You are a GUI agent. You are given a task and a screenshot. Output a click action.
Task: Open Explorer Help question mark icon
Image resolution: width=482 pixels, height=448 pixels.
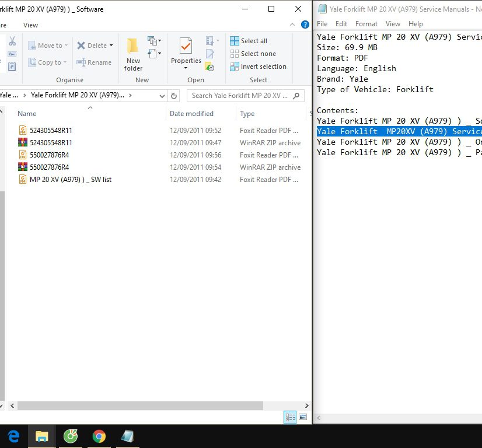tap(305, 24)
